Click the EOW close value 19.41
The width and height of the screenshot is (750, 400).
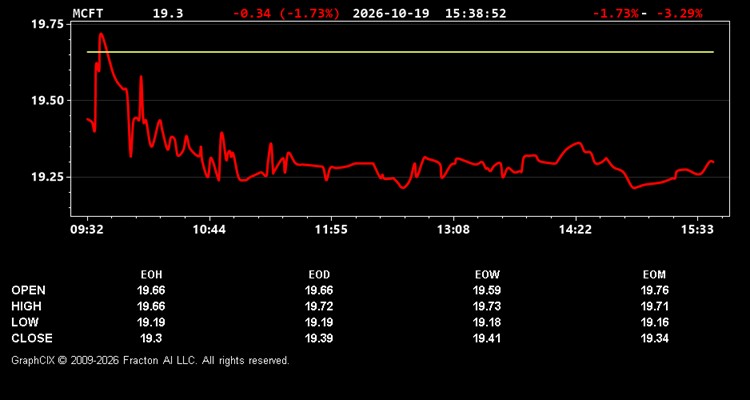(487, 338)
